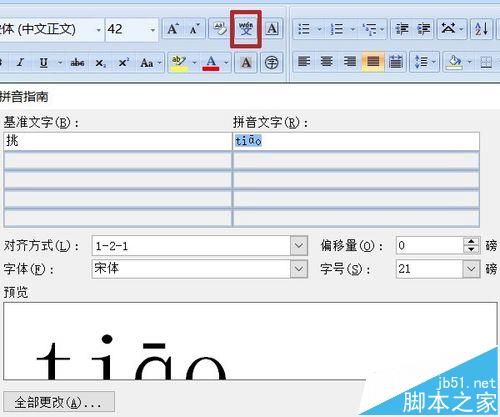Click the 全部更改 button
Viewport: 500px width, 417px height.
pos(59,402)
